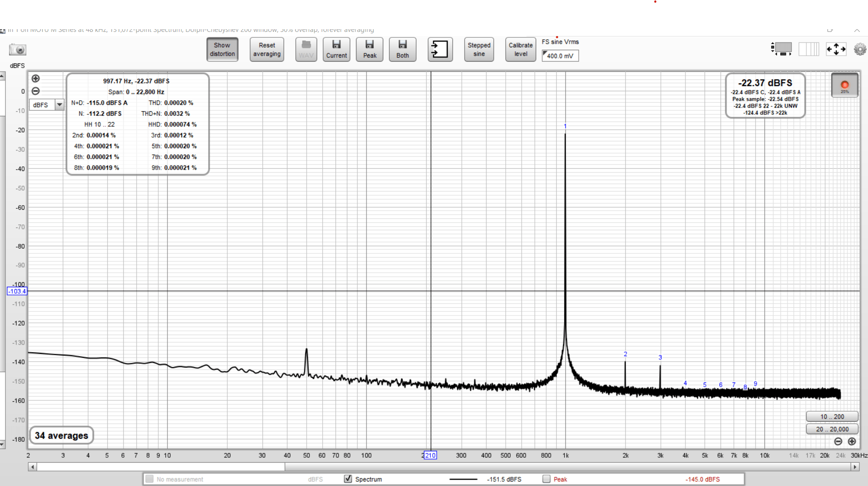Viewport: 868px width, 486px height.
Task: Click horizontal scrollbar right arrow
Action: 855,467
